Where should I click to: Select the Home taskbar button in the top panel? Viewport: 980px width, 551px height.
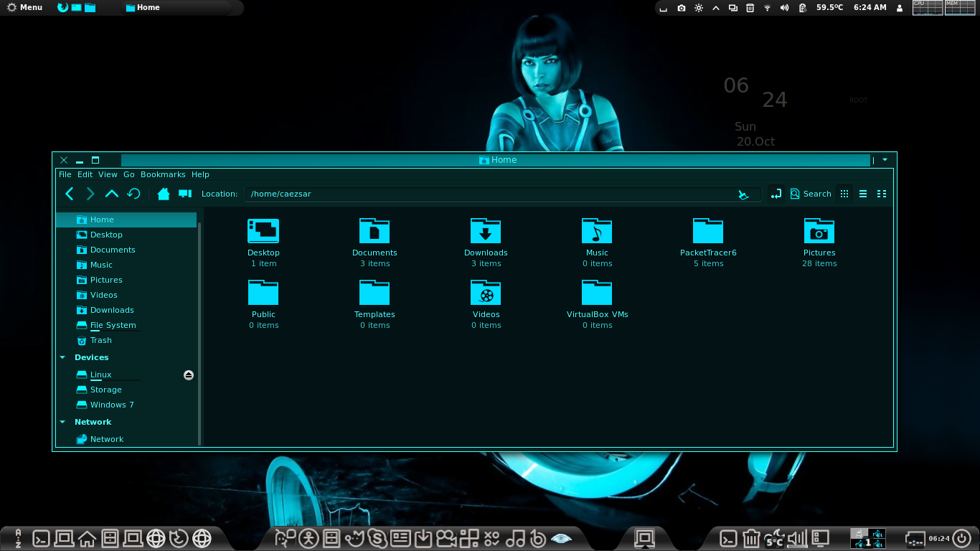click(176, 8)
